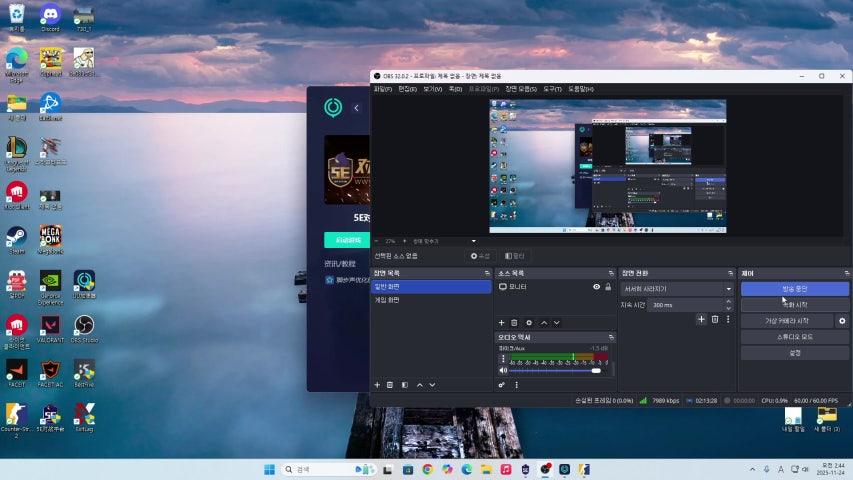This screenshot has height=480, width=853.
Task: Click the 방송 중단 button to stop streaming
Action: (794, 288)
